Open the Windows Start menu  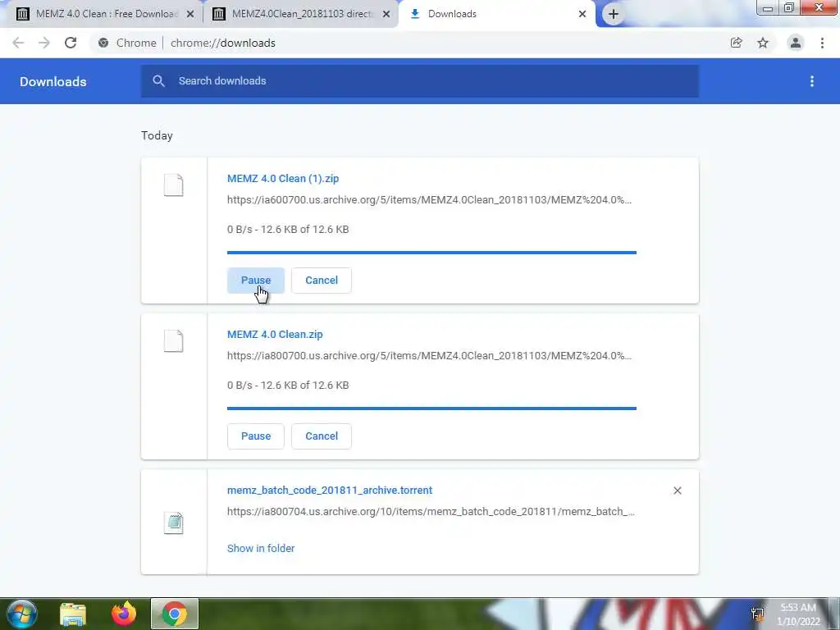click(22, 614)
